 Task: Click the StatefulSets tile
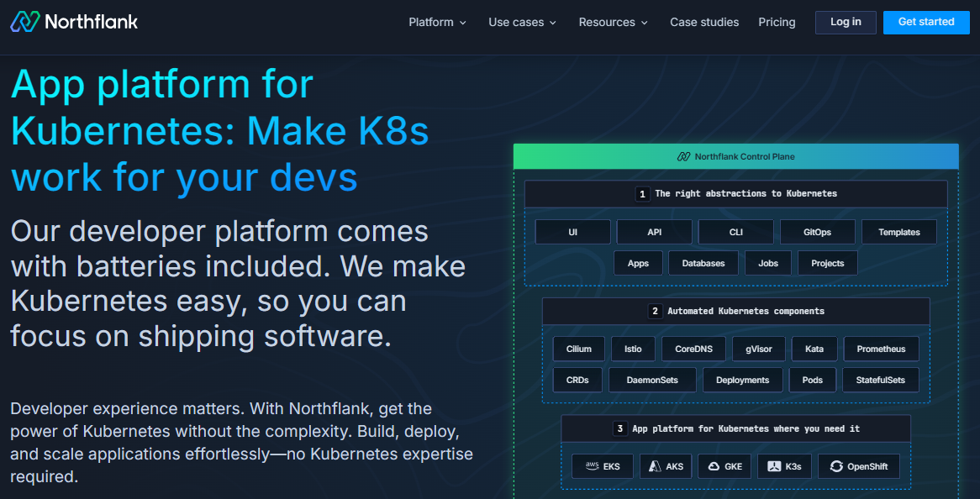[x=881, y=380]
